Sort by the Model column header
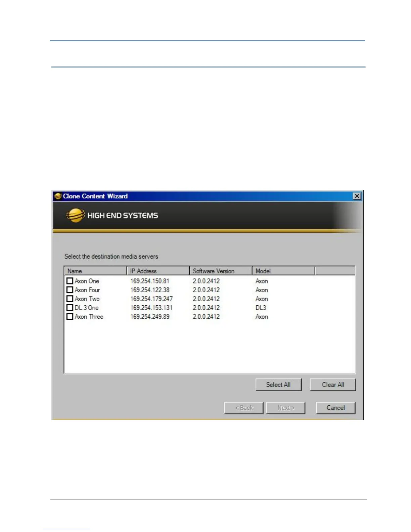Image resolution: width=411 pixels, height=532 pixels. tap(283, 271)
